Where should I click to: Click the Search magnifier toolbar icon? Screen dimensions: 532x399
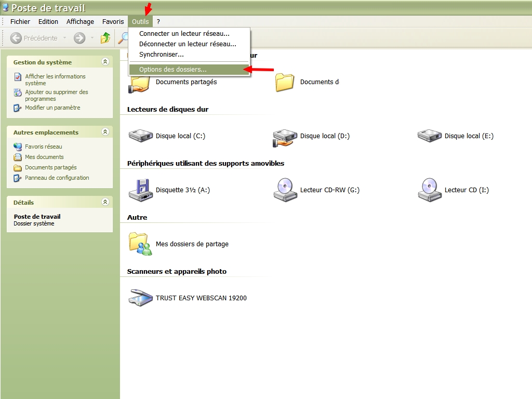[x=124, y=38]
